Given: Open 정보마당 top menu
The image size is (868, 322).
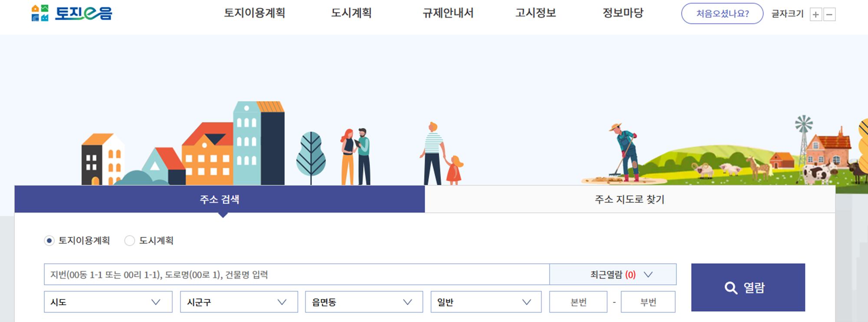Looking at the screenshot, I should (623, 13).
